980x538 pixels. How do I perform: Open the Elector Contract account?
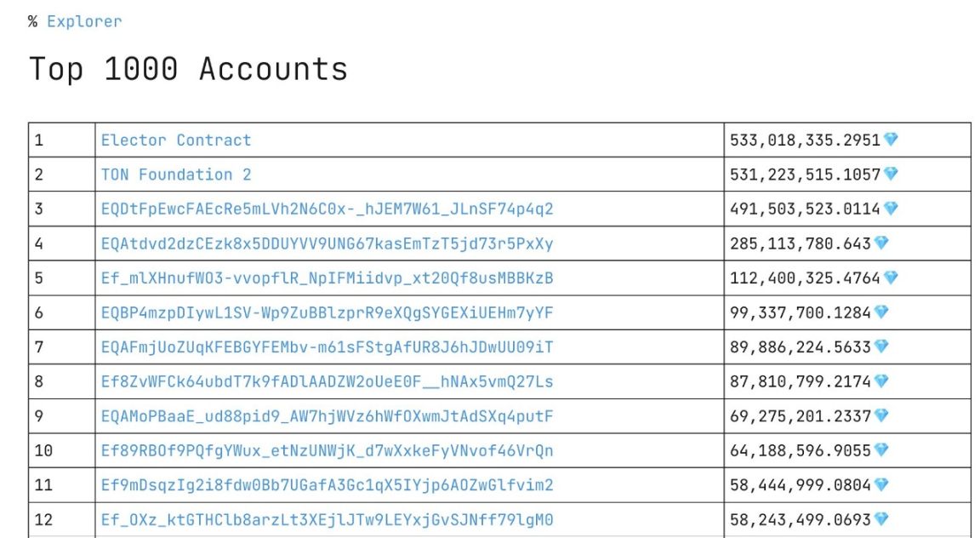(176, 140)
